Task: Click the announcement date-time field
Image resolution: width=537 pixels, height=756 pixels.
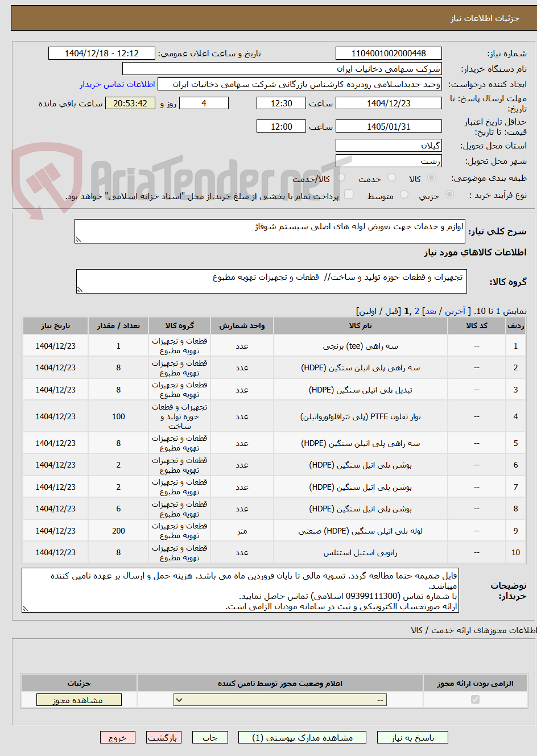Action: tap(102, 53)
